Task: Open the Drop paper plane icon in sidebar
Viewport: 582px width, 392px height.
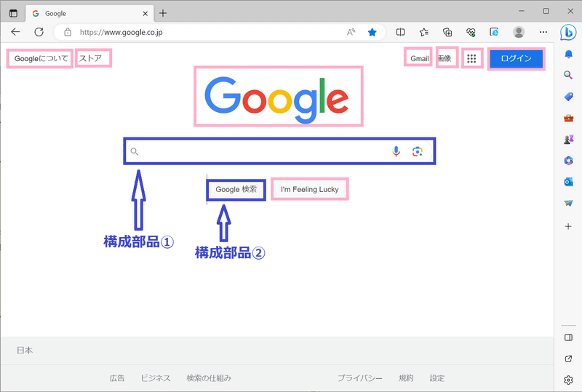Action: click(568, 203)
